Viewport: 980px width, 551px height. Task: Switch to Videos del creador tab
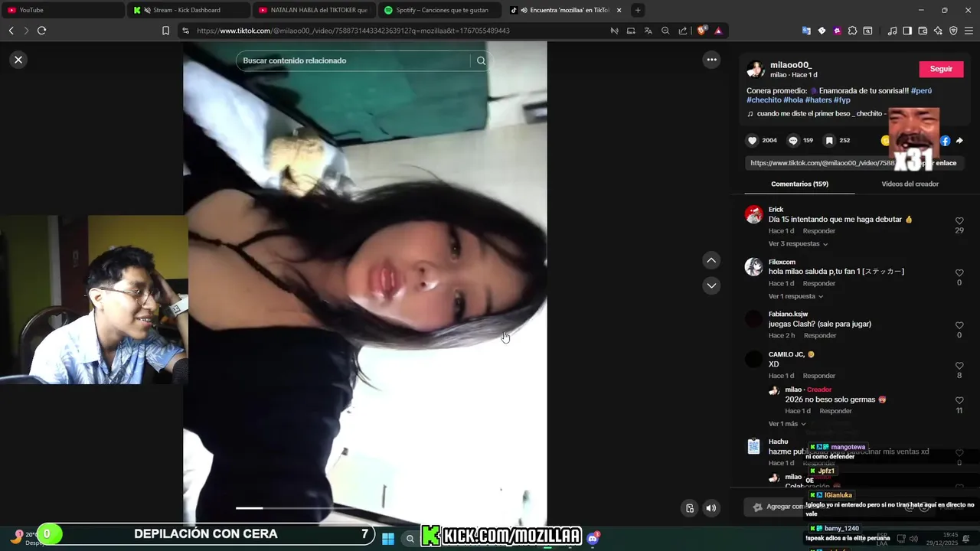[910, 184]
